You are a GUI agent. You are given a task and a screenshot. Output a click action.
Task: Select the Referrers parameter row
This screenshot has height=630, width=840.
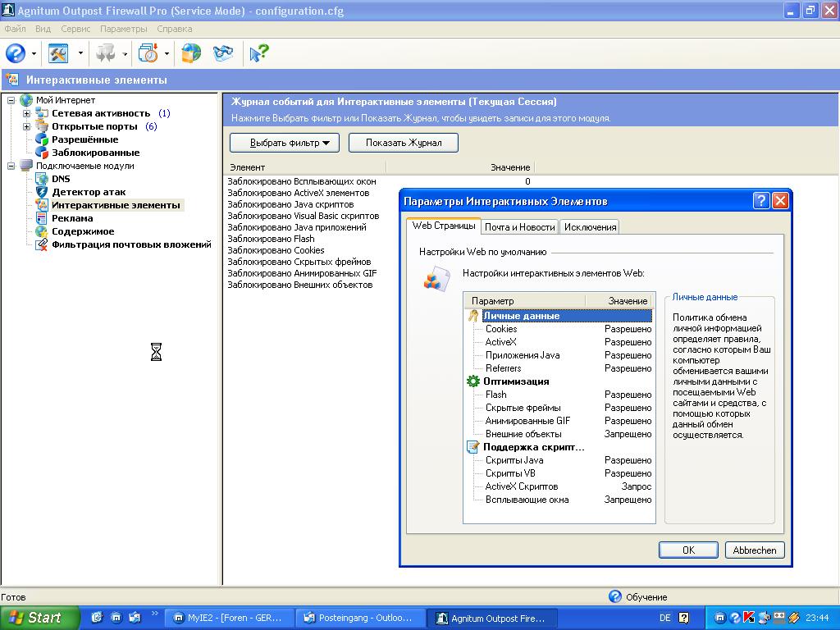559,368
